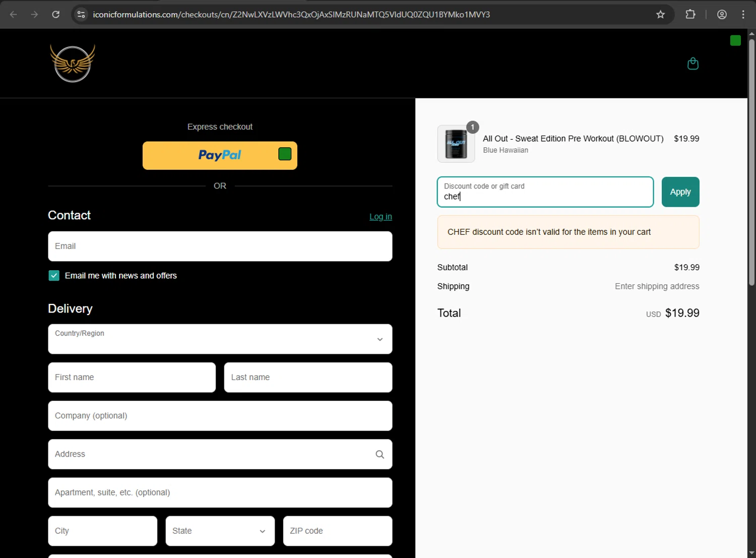Click the discount code or gift card field
Viewport: 756px width, 558px height.
[x=545, y=192]
